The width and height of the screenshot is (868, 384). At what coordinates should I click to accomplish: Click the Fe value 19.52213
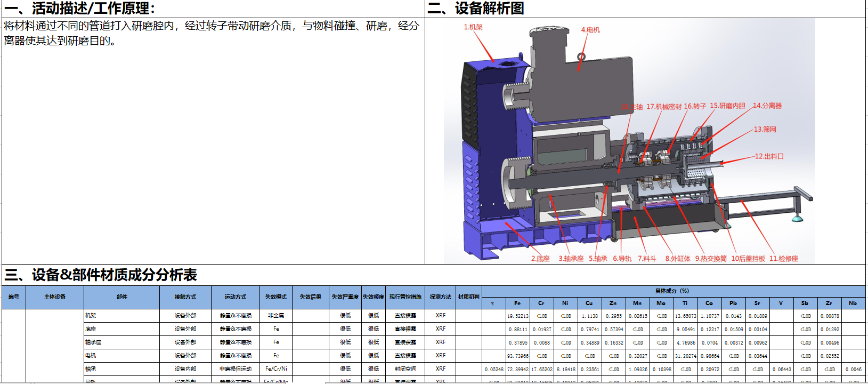click(x=518, y=316)
